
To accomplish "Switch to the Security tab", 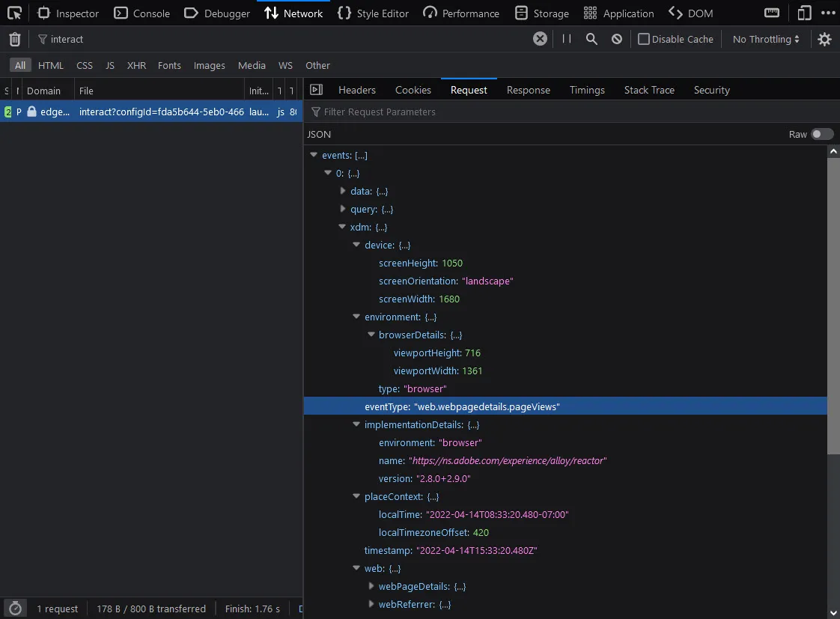I will coord(712,90).
